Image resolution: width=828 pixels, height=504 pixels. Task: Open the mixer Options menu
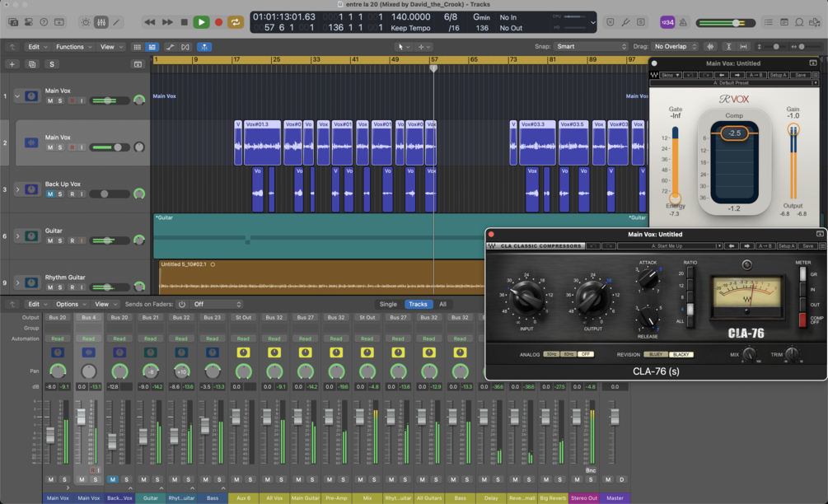click(70, 305)
